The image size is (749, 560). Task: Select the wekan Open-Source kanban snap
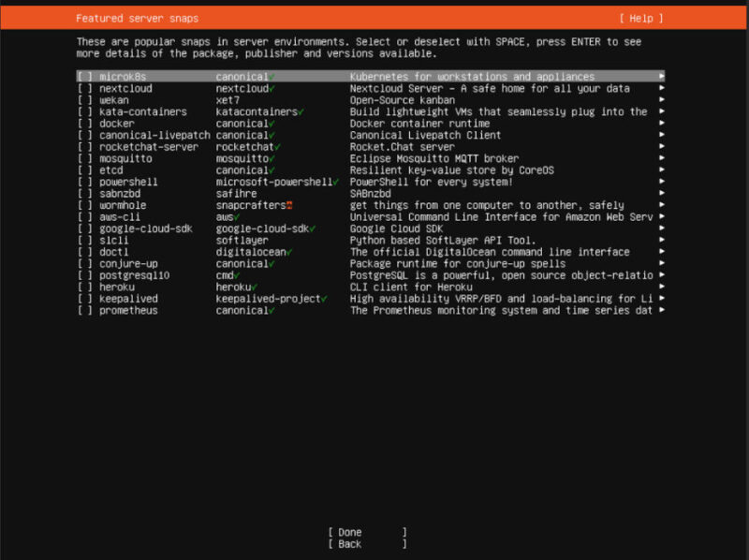coord(81,100)
